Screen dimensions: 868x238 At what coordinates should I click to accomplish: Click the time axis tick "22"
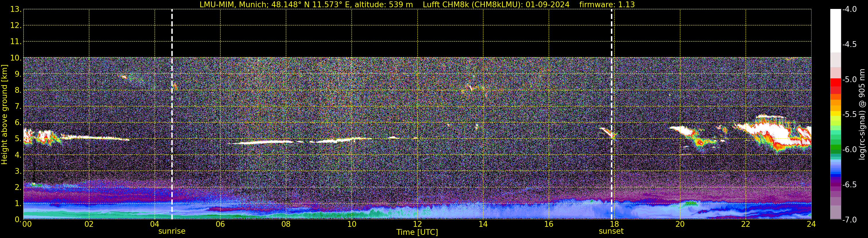click(746, 224)
